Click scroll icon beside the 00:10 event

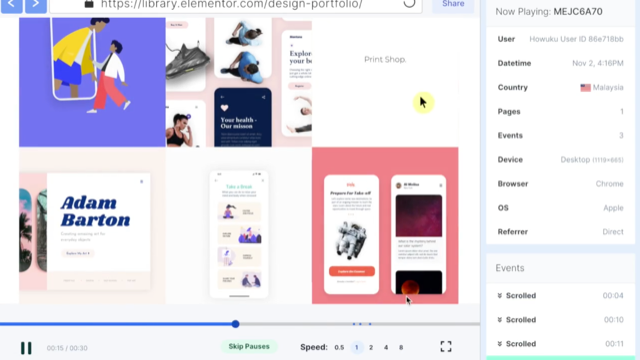tap(500, 320)
